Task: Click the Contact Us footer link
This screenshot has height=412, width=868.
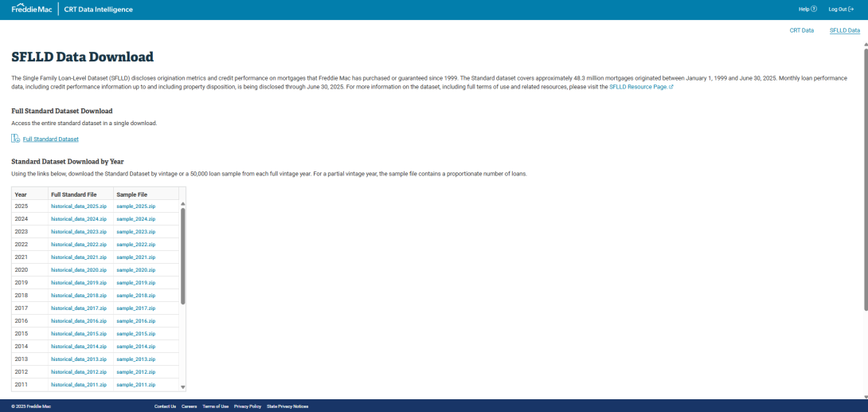Action: click(165, 406)
